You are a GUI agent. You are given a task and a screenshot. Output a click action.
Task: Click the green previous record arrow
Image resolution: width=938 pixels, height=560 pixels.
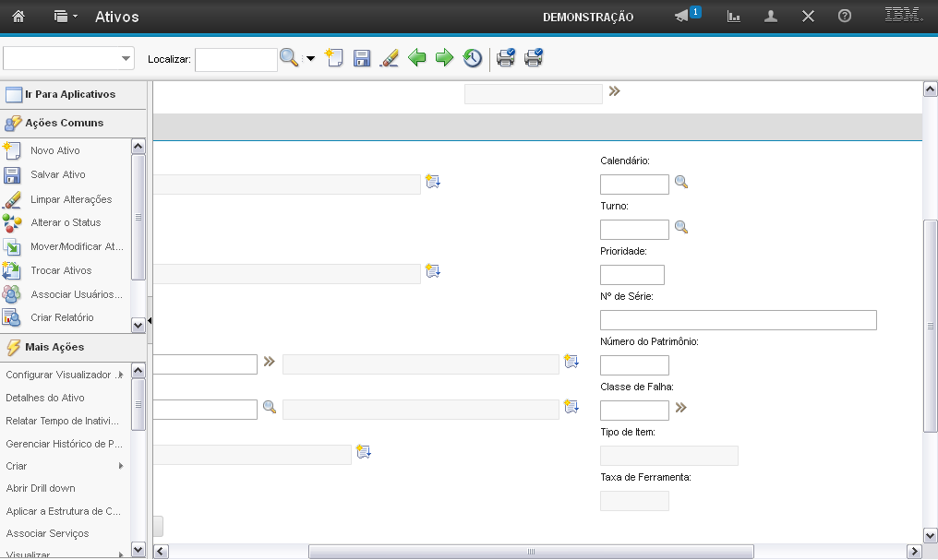pos(417,58)
